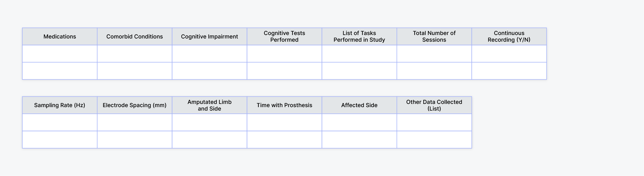Select the Sampling Rate (Hz) header cell

click(x=60, y=105)
